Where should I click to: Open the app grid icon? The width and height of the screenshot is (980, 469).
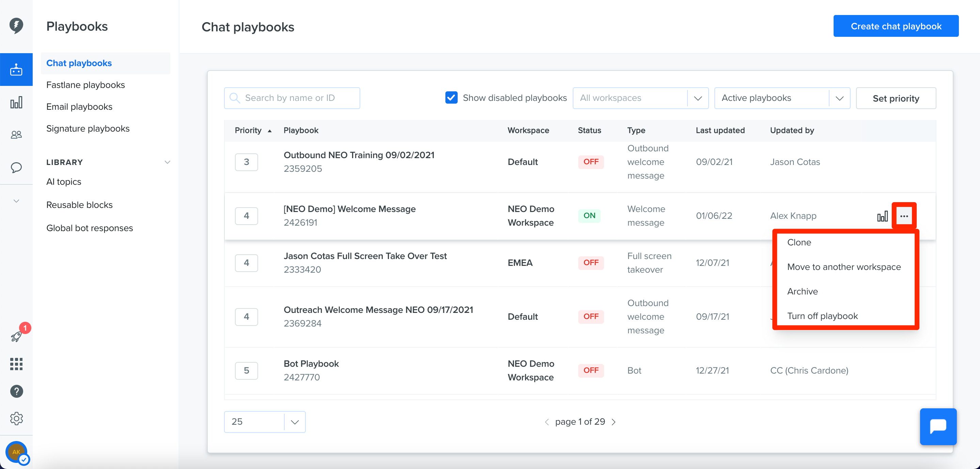(x=16, y=364)
